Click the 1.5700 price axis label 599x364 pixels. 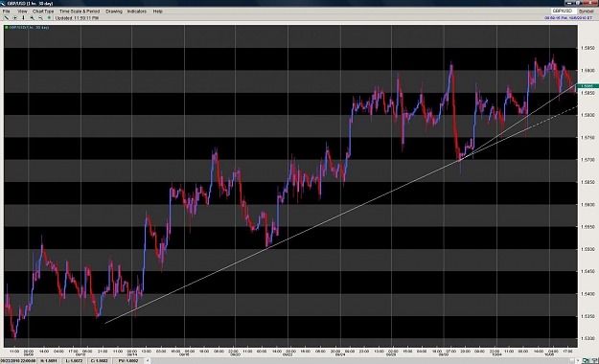(587, 160)
